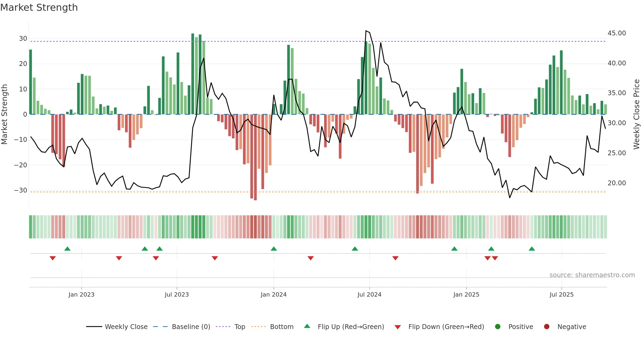Click the −10 strength axis tick
Screen dimensions: 644x362
(21, 140)
